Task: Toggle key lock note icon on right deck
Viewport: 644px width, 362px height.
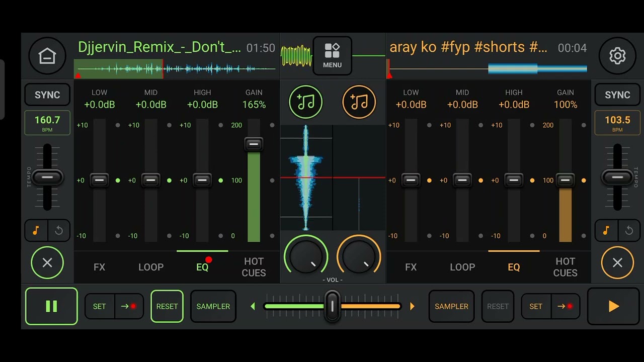Action: (606, 231)
